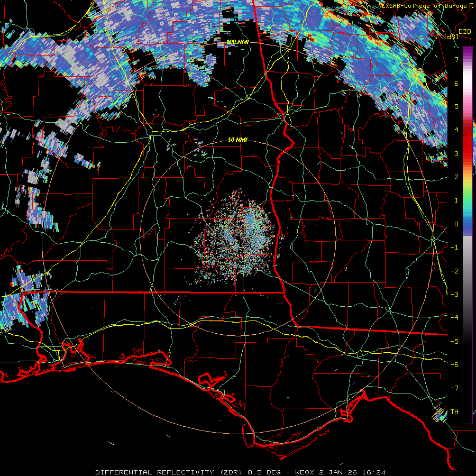Click the DZD legend title
The image size is (476, 476).
(x=465, y=31)
